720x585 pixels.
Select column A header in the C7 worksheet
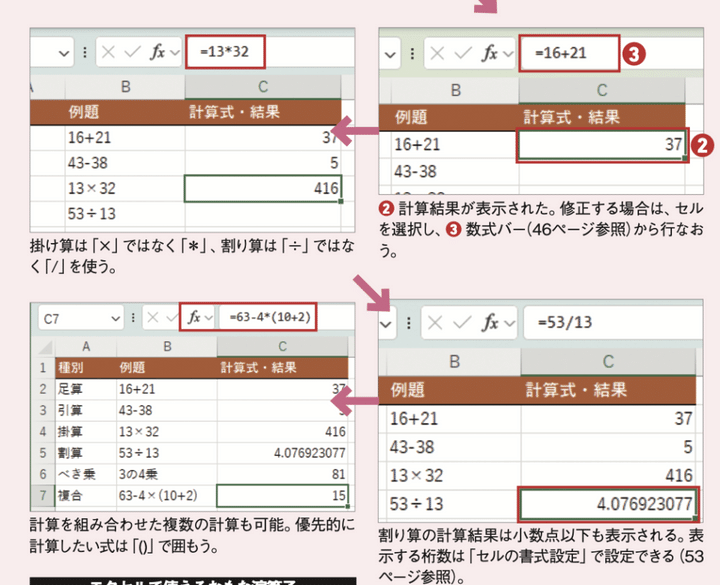click(x=84, y=343)
